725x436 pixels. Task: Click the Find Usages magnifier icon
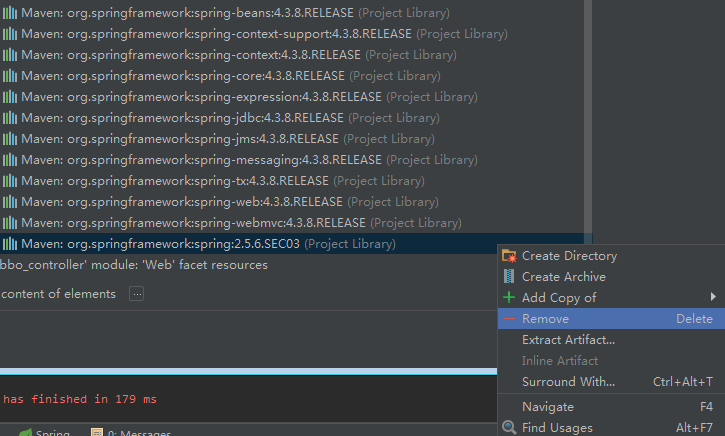click(x=509, y=427)
